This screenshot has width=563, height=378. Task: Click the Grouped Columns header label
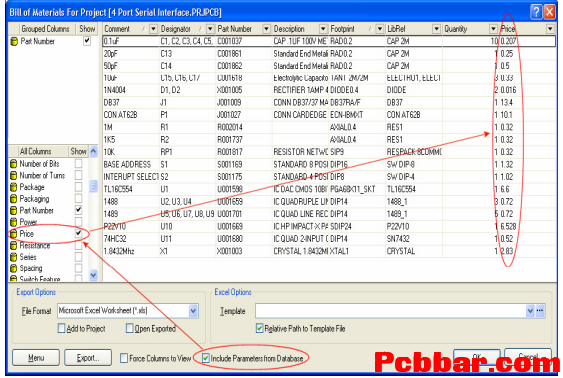[45, 29]
